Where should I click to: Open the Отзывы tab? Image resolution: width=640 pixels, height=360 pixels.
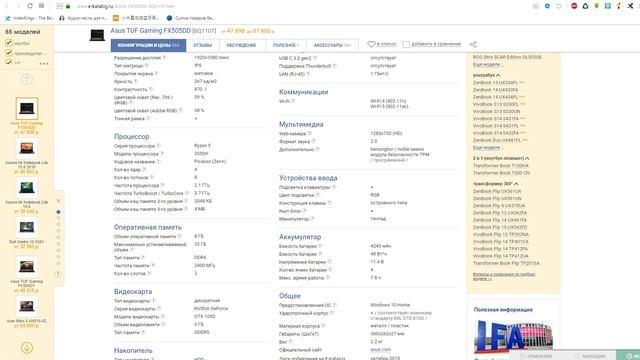tap(202, 45)
